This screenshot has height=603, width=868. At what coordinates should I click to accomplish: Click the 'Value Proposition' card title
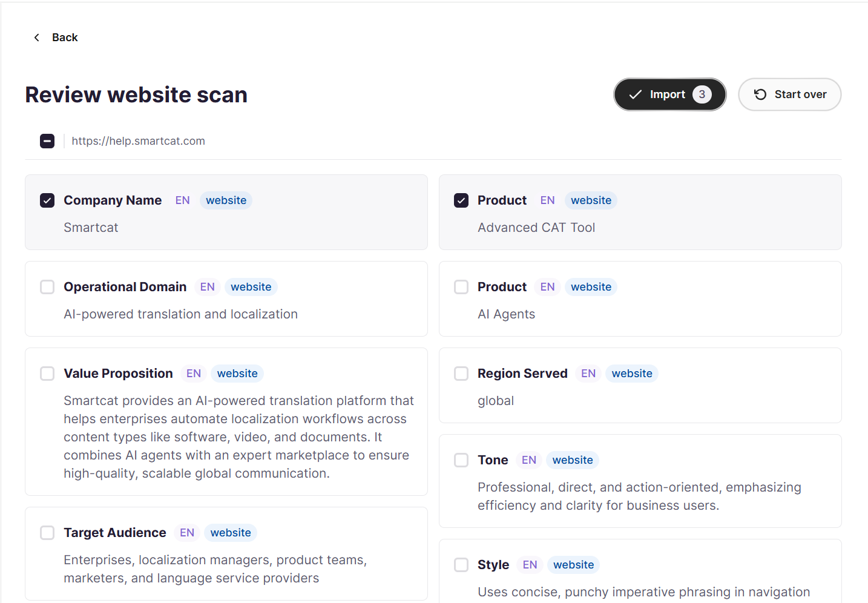[119, 374]
